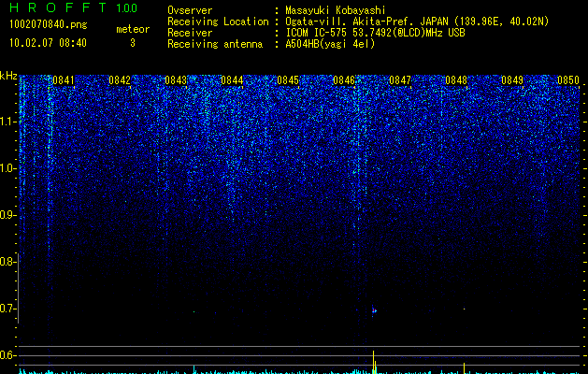Click the 0848 time marker
The width and height of the screenshot is (588, 374).
[456, 80]
